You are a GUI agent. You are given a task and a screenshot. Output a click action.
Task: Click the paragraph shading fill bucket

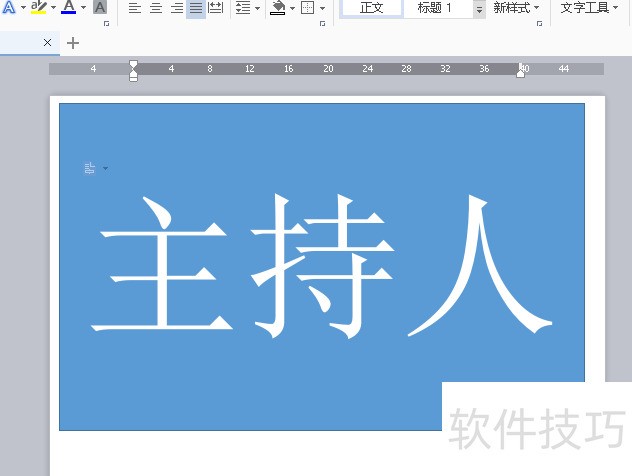click(x=278, y=8)
